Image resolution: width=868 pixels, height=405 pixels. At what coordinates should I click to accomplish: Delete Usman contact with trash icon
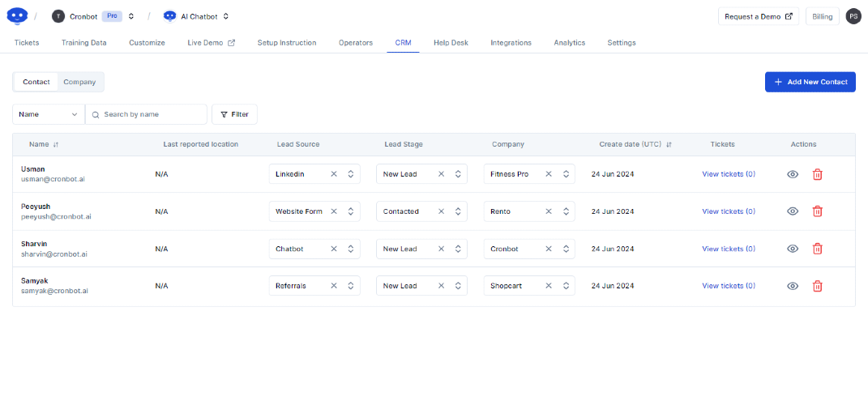coord(817,174)
